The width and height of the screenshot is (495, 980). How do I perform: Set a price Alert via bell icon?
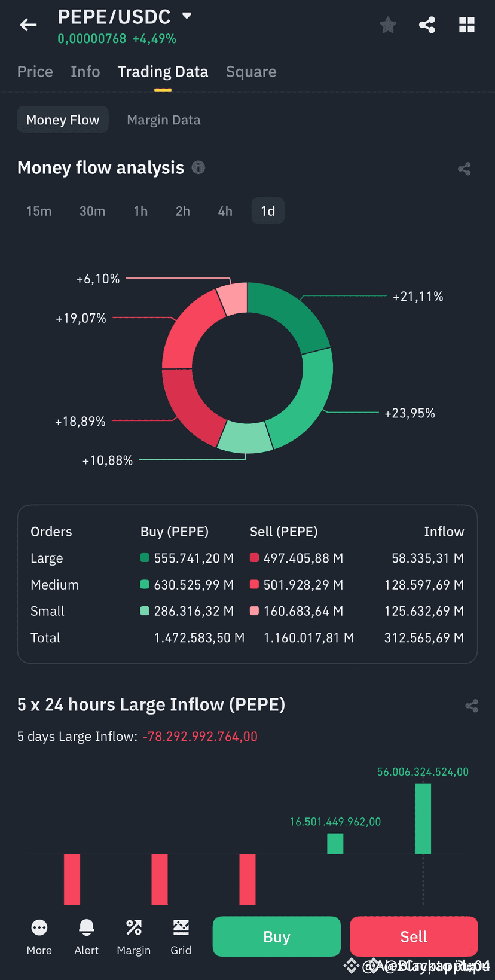(x=86, y=927)
